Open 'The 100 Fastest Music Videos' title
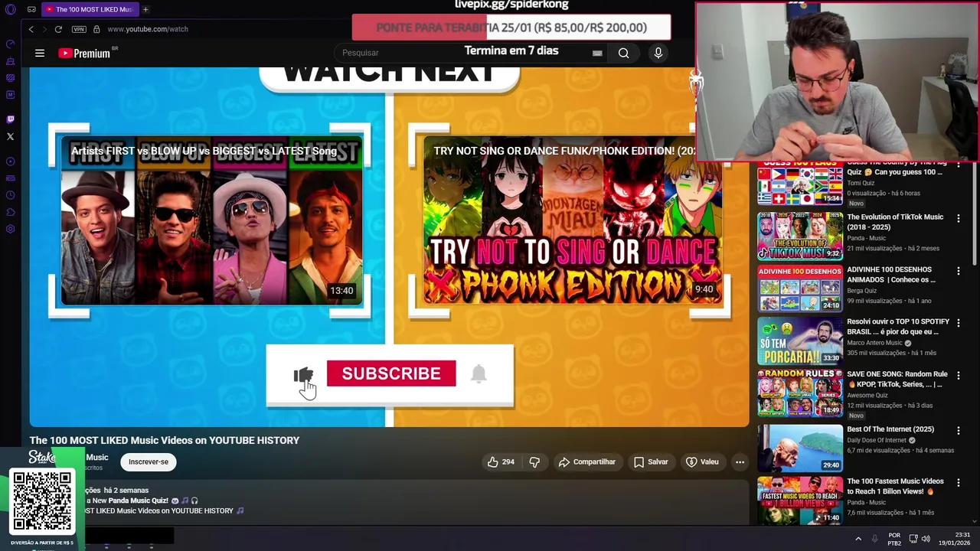This screenshot has width=980, height=551. (x=895, y=487)
